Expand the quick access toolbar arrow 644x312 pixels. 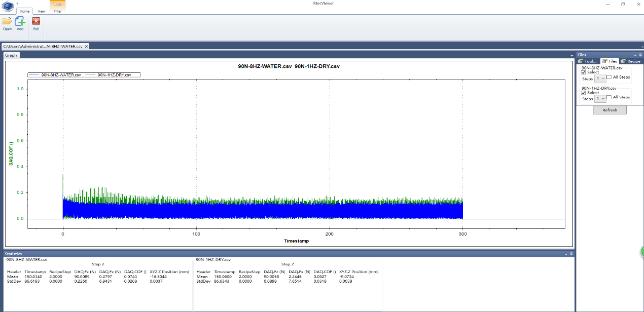point(17,3)
